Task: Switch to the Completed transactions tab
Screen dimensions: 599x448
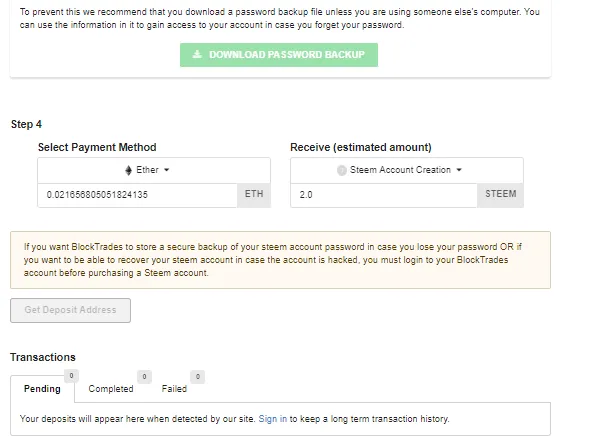Action: point(111,389)
